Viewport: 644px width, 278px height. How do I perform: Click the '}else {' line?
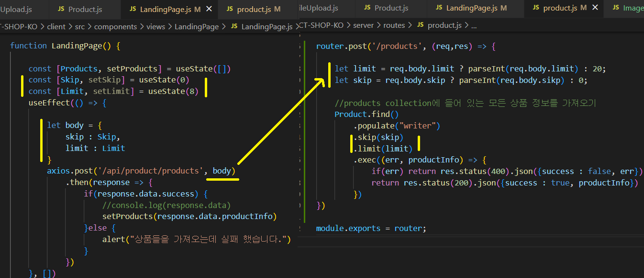[100, 228]
